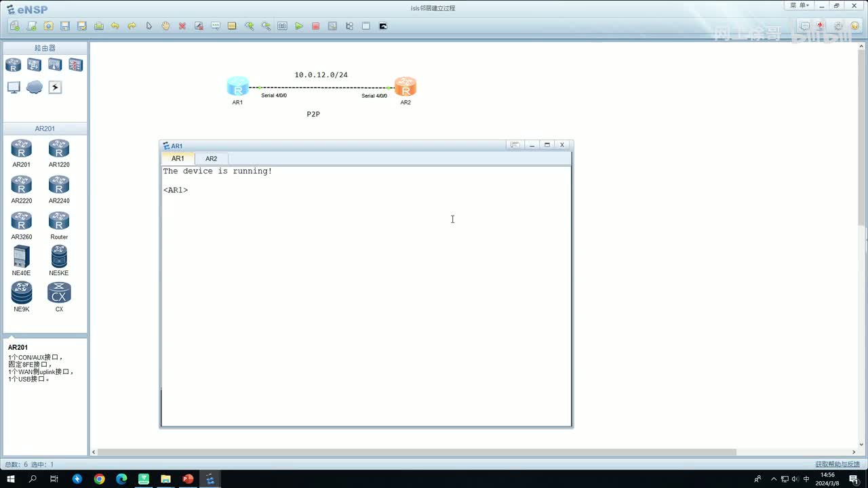Select AR1 router on the canvas

point(238,87)
